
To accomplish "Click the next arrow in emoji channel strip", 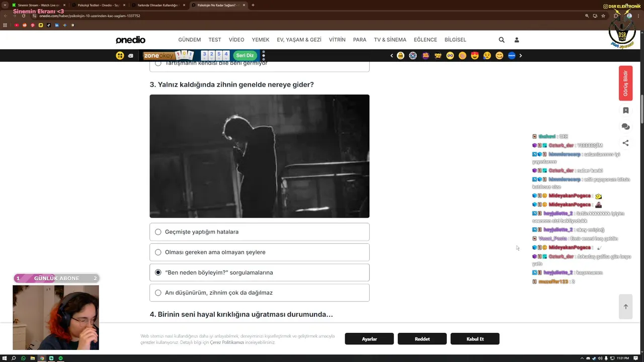I will (x=520, y=55).
